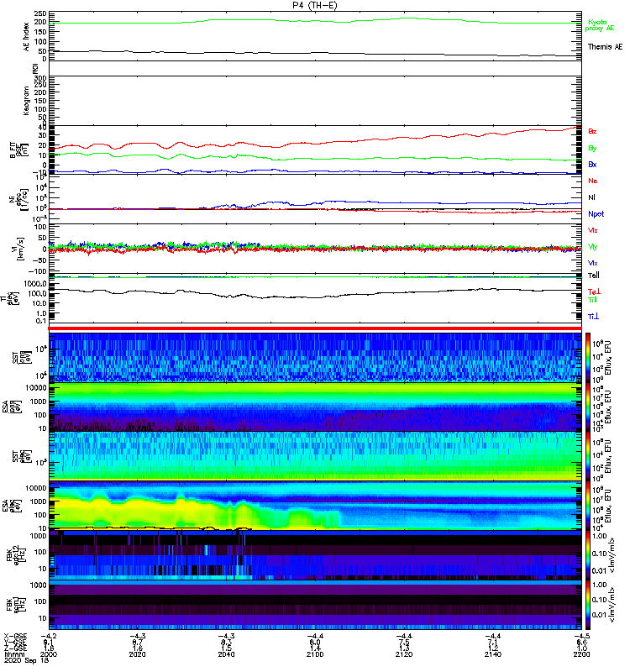This screenshot has width=630, height=672.
Task: Click the "-4.5" X-GSE value
Action: pyautogui.click(x=581, y=636)
